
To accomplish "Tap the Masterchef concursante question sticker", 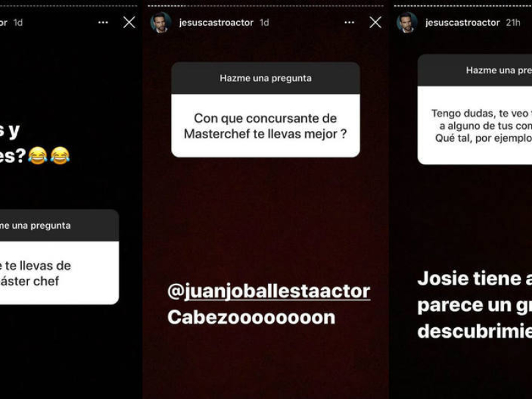I will click(x=265, y=126).
